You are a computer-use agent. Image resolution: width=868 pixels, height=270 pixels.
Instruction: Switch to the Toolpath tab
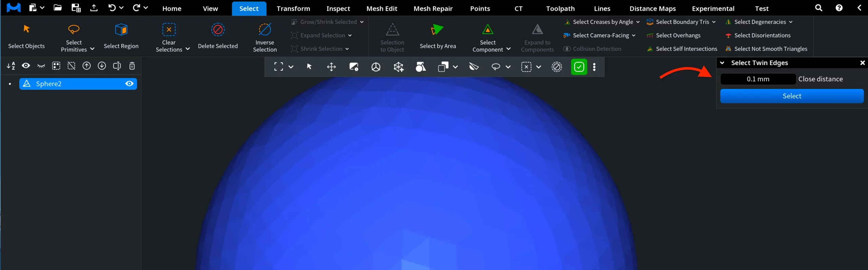[x=560, y=8]
